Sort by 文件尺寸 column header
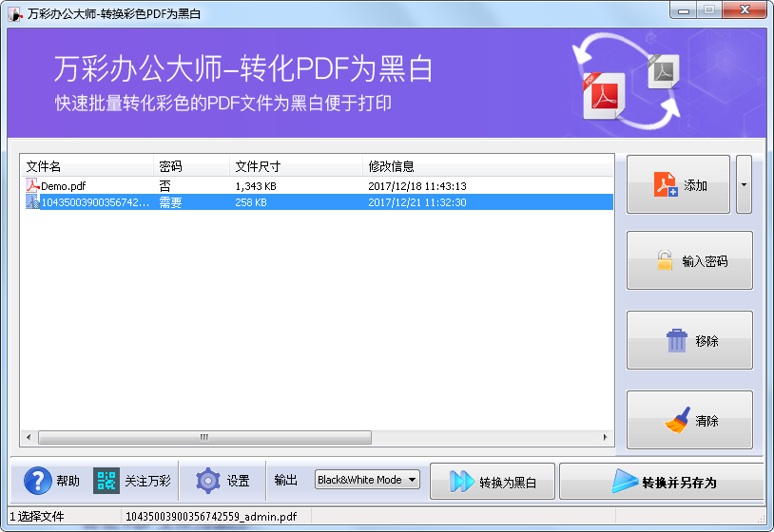 pyautogui.click(x=296, y=166)
